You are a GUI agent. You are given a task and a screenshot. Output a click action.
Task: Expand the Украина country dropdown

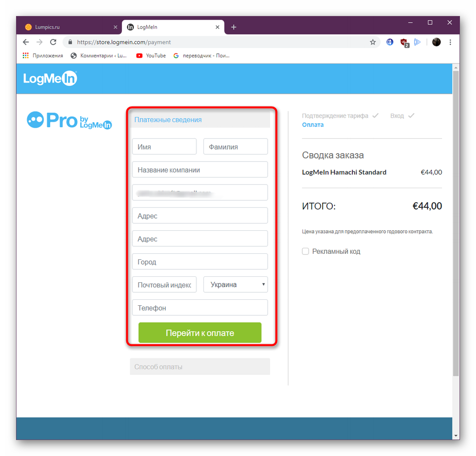click(x=235, y=284)
